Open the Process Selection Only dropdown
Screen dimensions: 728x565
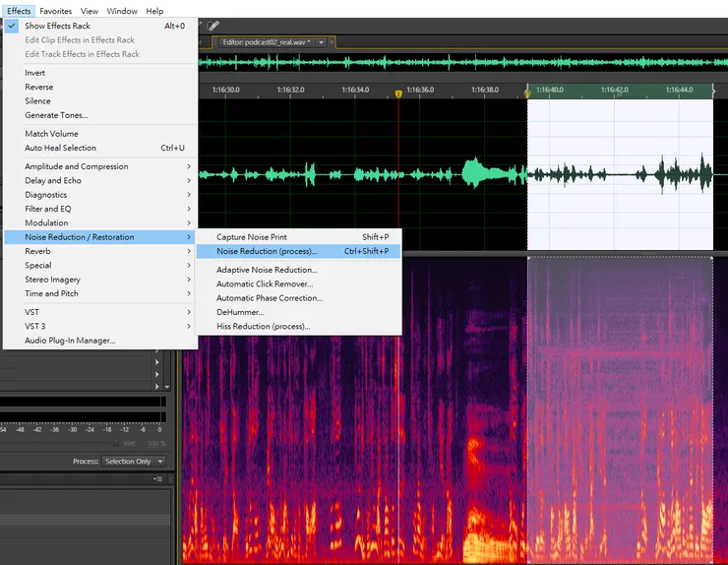pos(134,461)
